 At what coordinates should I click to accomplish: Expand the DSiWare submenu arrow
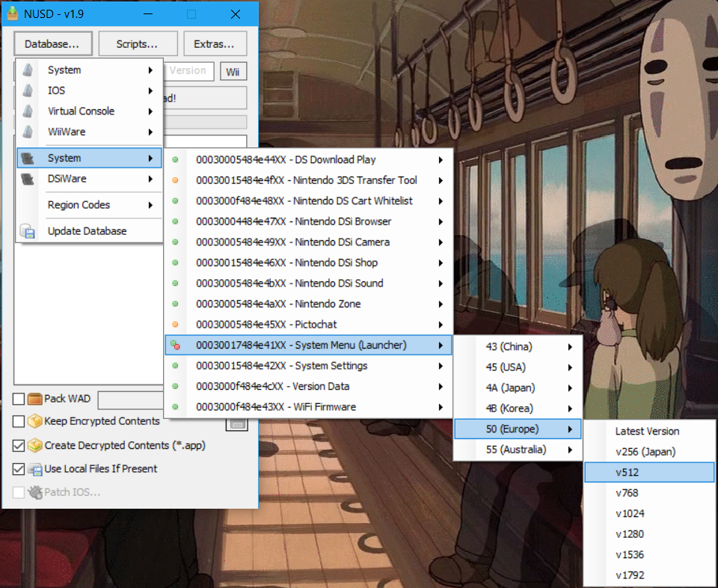click(150, 179)
